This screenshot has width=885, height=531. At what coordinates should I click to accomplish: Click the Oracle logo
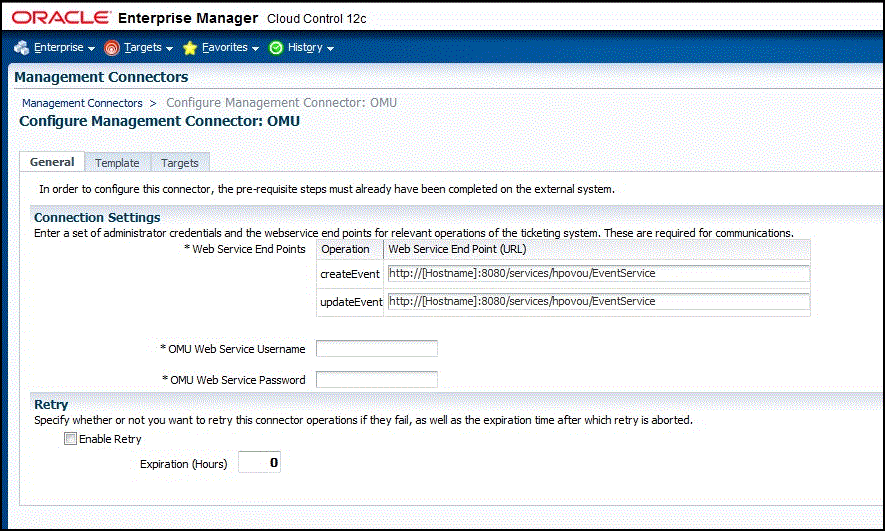[61, 18]
